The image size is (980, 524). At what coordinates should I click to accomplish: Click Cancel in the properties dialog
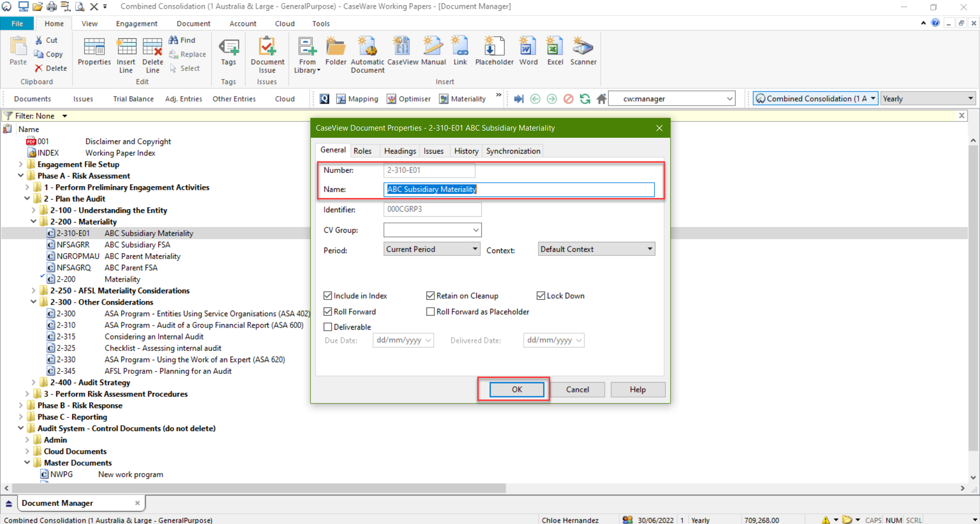click(x=577, y=389)
